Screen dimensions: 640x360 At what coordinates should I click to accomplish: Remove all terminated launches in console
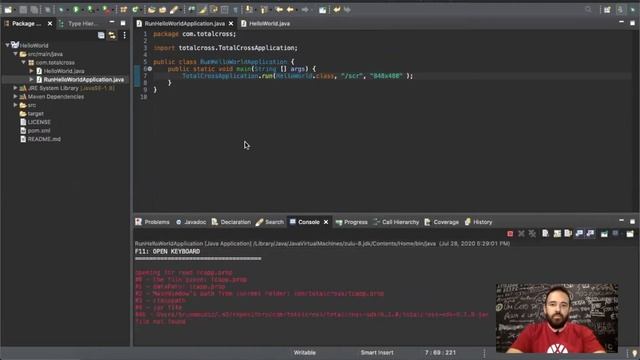532,233
